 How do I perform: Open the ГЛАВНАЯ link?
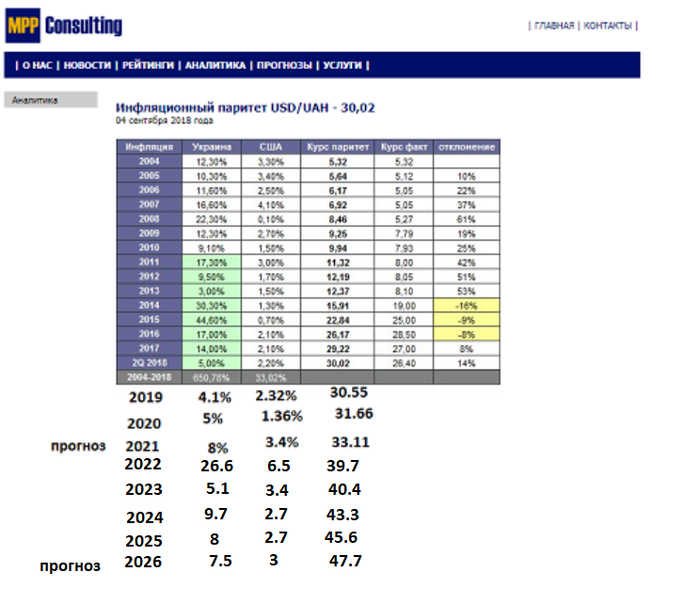(553, 25)
